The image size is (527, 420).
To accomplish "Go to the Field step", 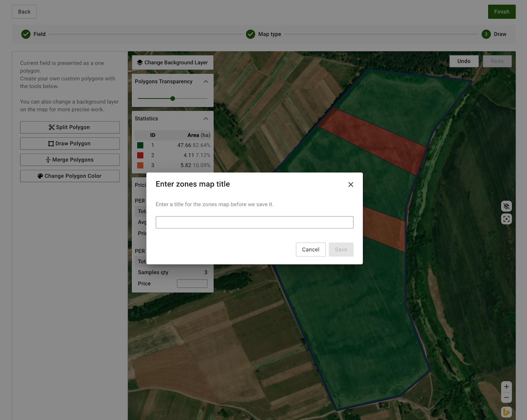I will [x=33, y=34].
